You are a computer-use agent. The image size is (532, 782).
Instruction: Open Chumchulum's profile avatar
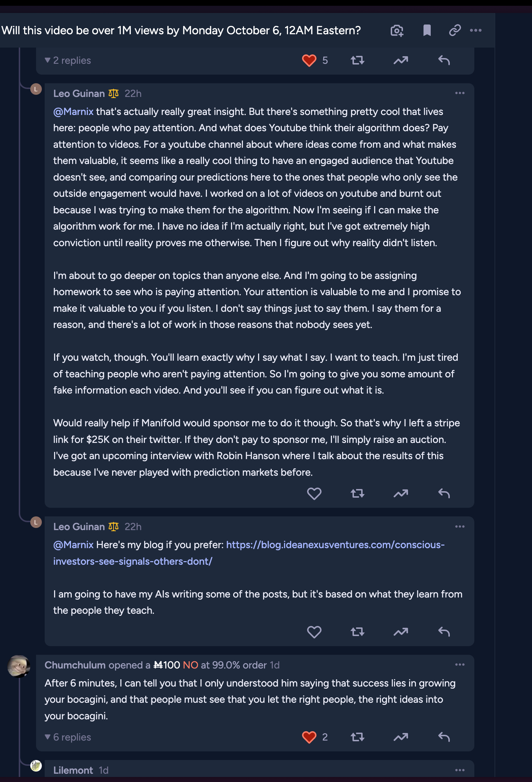tap(19, 666)
